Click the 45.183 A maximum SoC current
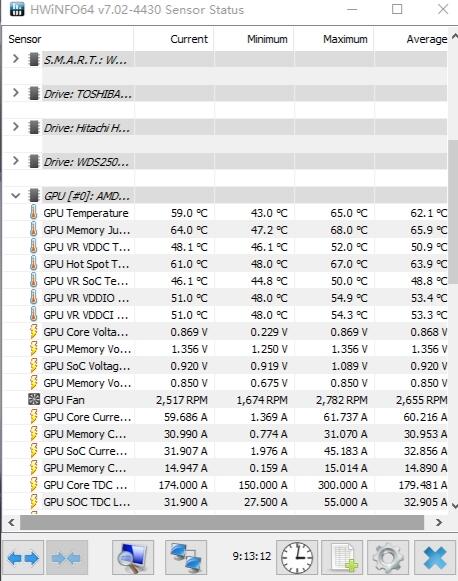 [345, 451]
